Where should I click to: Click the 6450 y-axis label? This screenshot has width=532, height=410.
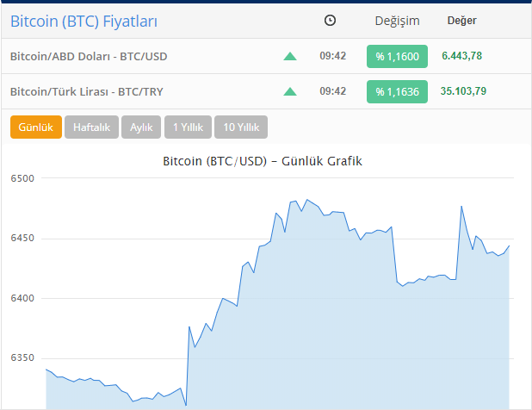(22, 238)
